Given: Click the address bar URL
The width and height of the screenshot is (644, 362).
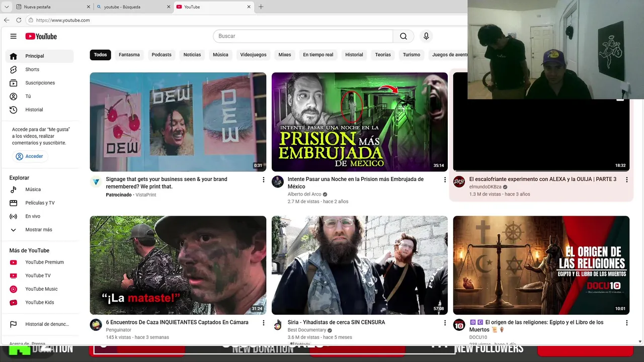Looking at the screenshot, I should click(x=63, y=20).
